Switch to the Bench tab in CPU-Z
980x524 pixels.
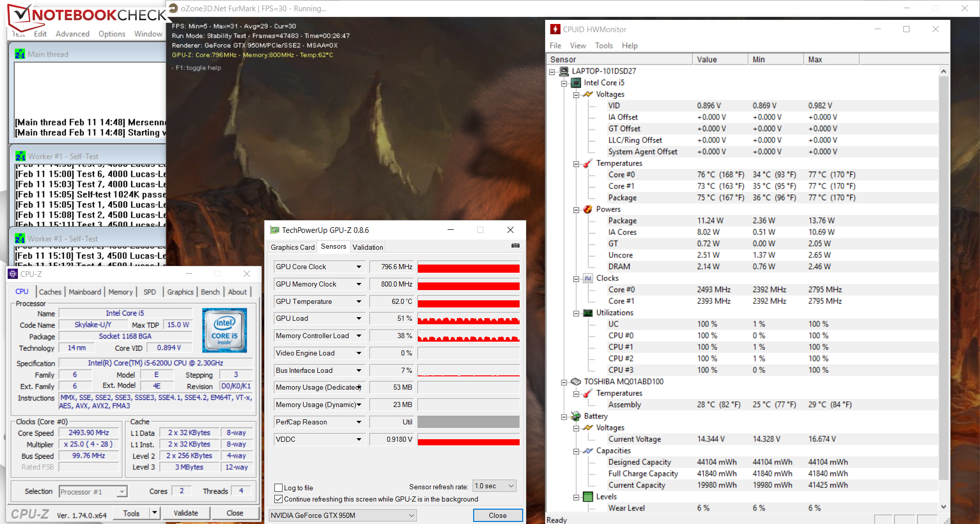coord(210,292)
